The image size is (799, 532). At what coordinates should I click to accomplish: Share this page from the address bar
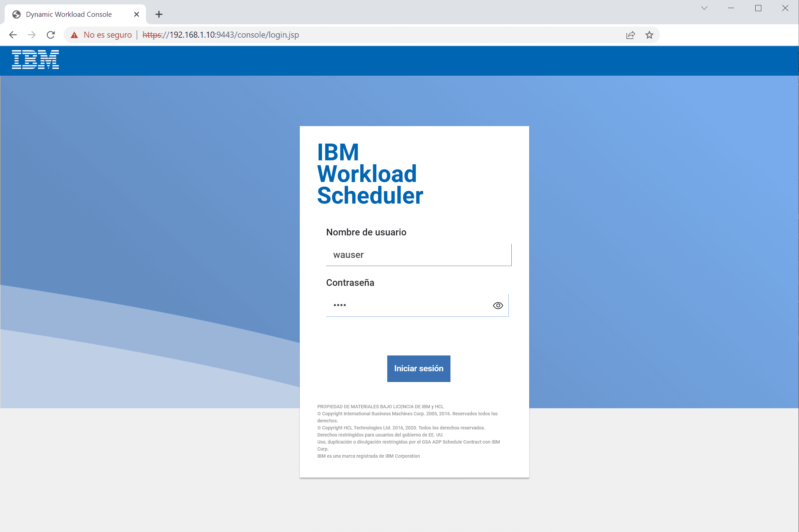point(630,35)
